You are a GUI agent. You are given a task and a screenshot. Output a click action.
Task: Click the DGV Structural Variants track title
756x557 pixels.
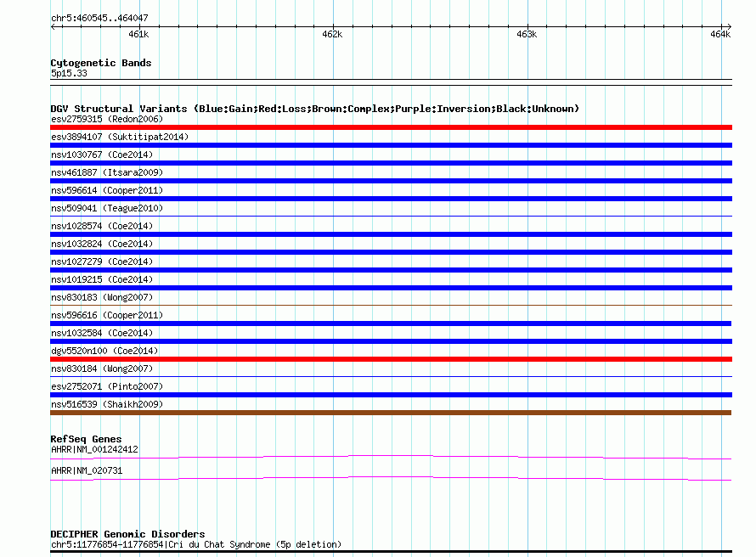(x=315, y=109)
